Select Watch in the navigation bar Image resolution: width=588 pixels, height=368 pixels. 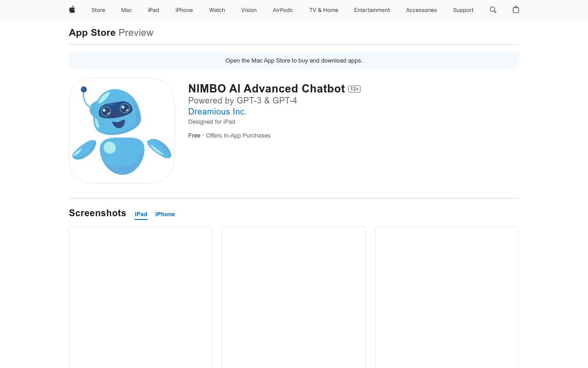216,9
